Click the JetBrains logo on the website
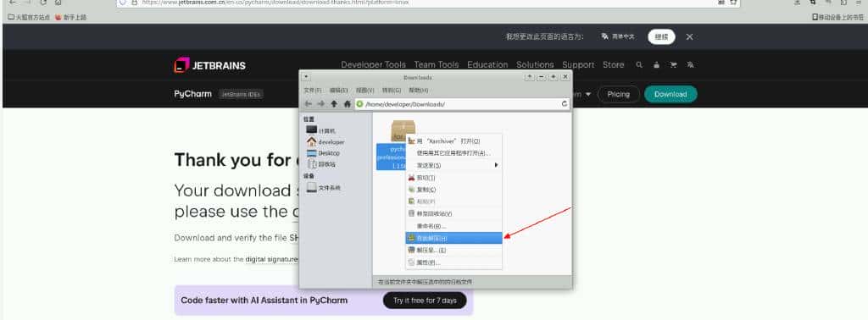 pyautogui.click(x=210, y=65)
